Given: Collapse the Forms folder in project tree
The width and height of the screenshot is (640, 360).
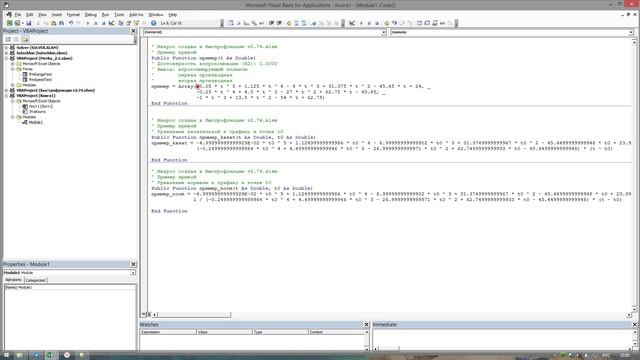Looking at the screenshot, I should pos(13,69).
